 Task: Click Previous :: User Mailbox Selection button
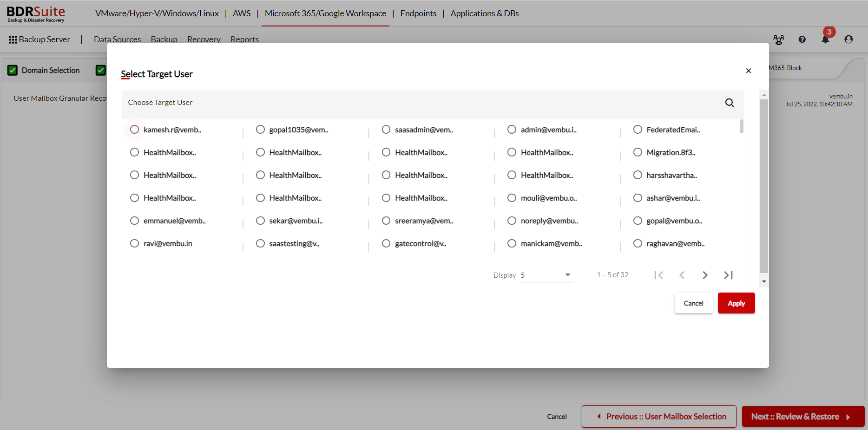point(659,417)
